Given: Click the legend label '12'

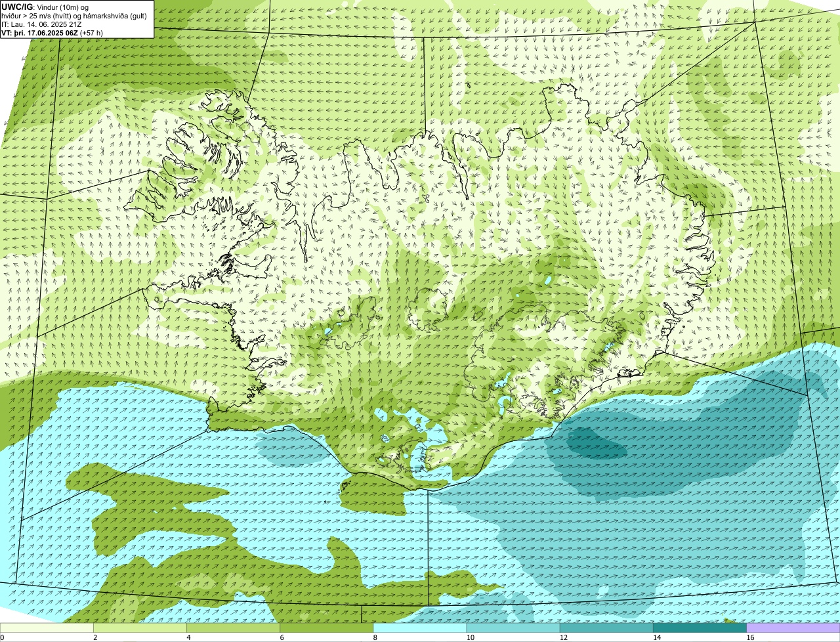Looking at the screenshot, I should (x=564, y=637).
